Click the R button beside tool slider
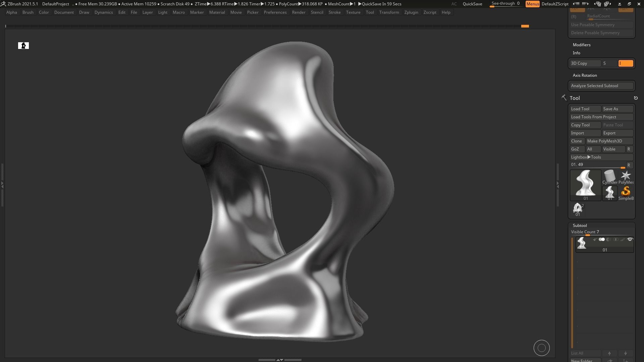The image size is (644, 362). [629, 165]
